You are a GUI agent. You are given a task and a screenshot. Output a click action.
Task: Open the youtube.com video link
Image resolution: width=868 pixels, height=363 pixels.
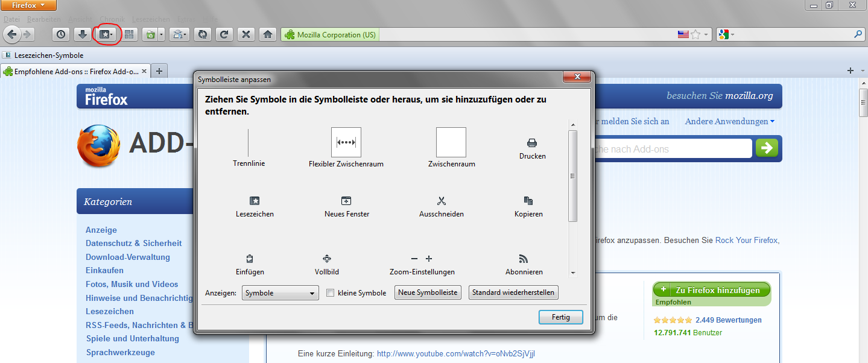[x=456, y=354]
